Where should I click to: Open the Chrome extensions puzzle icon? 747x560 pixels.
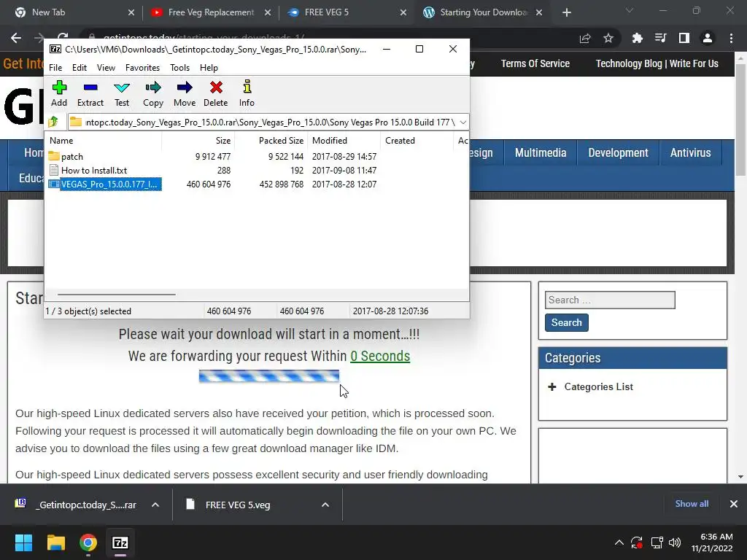637,38
